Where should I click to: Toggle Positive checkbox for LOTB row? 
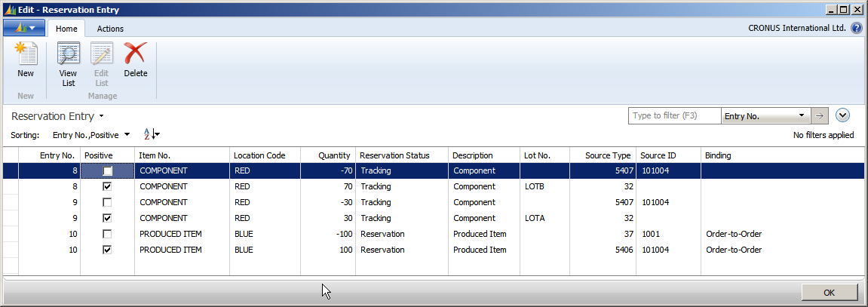[107, 186]
